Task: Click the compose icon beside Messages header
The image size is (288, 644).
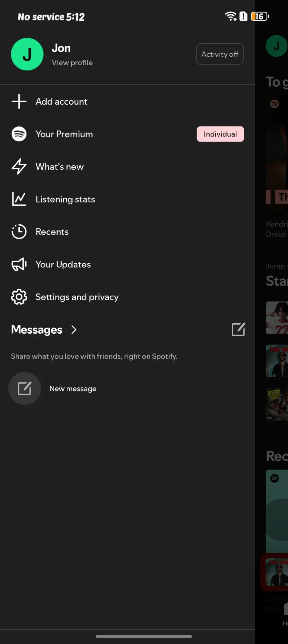Action: pyautogui.click(x=238, y=329)
